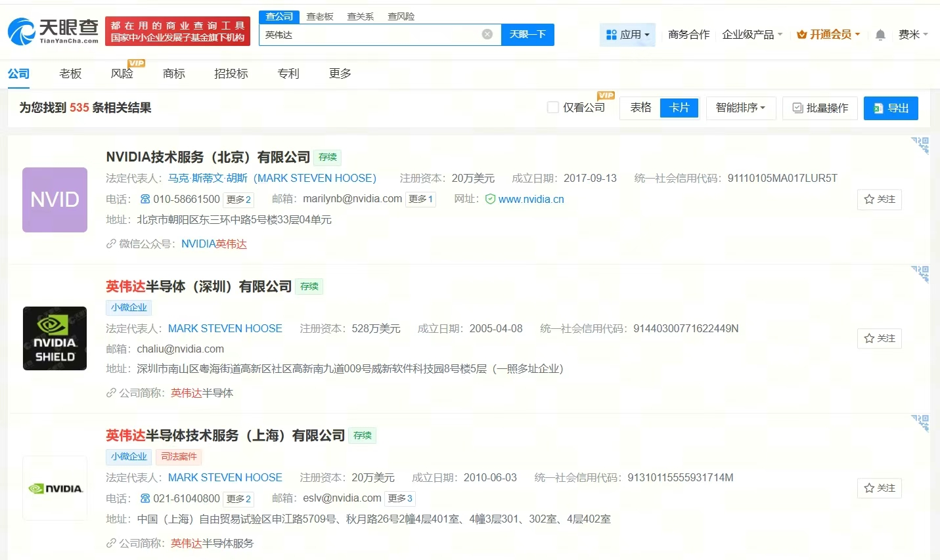Expand the 开通会员 membership menu
Screen dimensions: 940x560
point(828,34)
